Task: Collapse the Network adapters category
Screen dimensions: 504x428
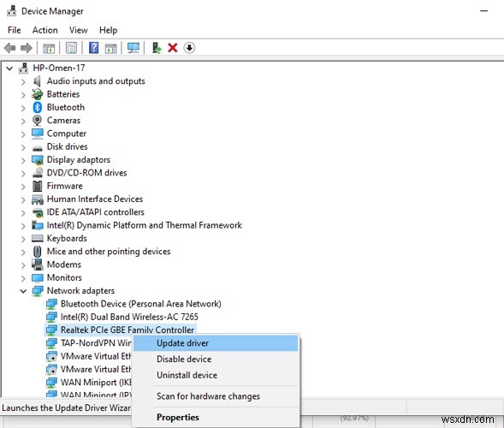Action: pos(23,291)
